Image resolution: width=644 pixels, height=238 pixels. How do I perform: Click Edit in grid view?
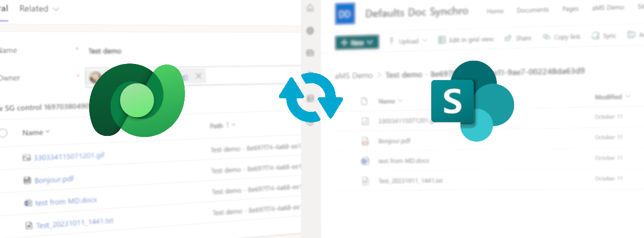pyautogui.click(x=466, y=39)
